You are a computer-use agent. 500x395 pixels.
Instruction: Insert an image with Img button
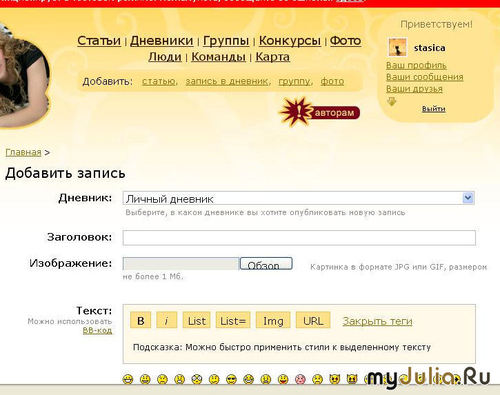[273, 320]
